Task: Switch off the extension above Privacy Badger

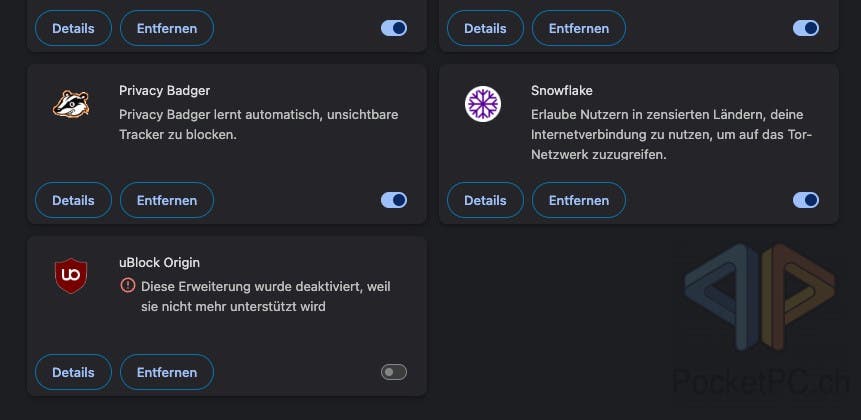Action: tap(394, 28)
